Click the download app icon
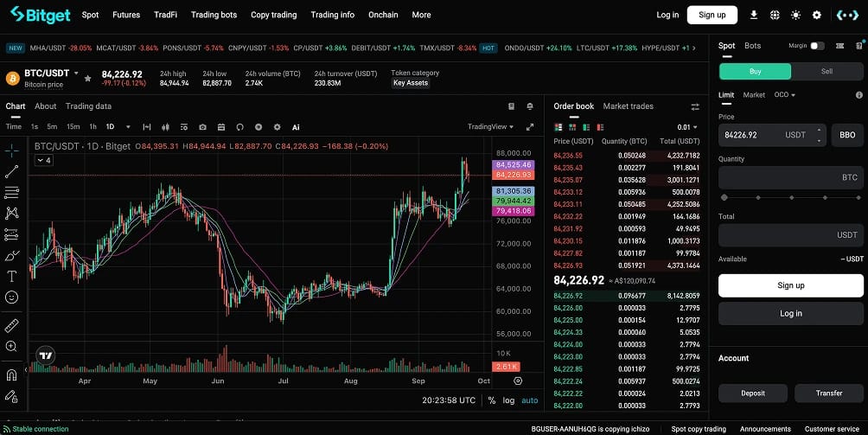 pos(753,15)
